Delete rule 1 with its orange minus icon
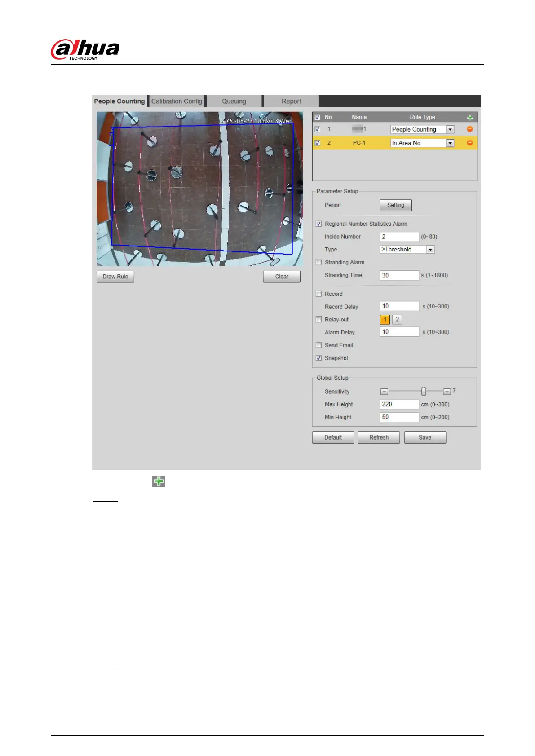Image resolution: width=535 pixels, height=756 pixels. (x=470, y=129)
